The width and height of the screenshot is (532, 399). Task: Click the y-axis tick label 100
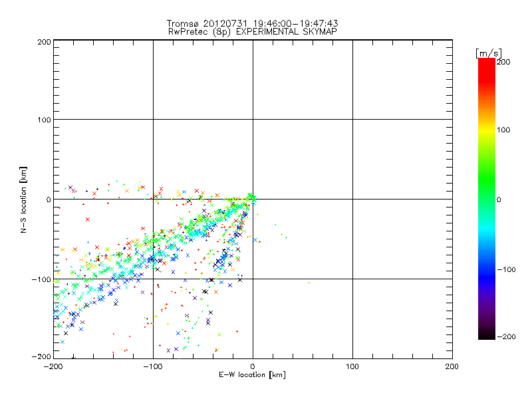44,120
